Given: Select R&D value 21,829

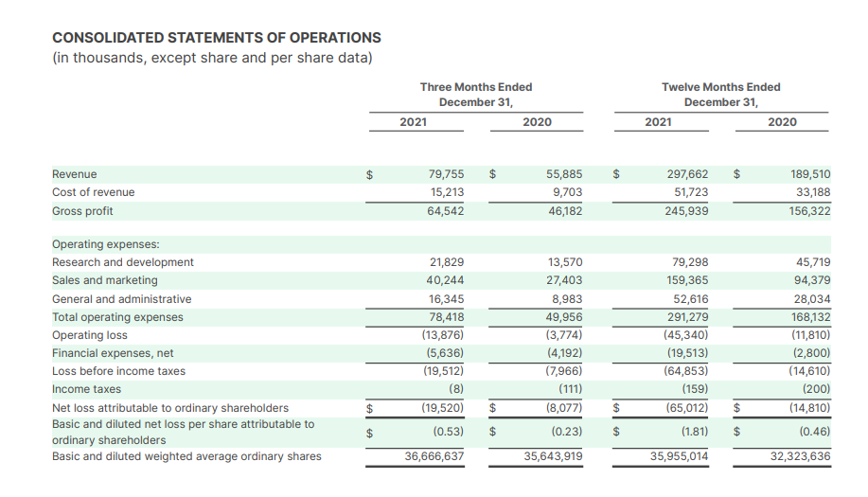Looking at the screenshot, I should coord(447,262).
